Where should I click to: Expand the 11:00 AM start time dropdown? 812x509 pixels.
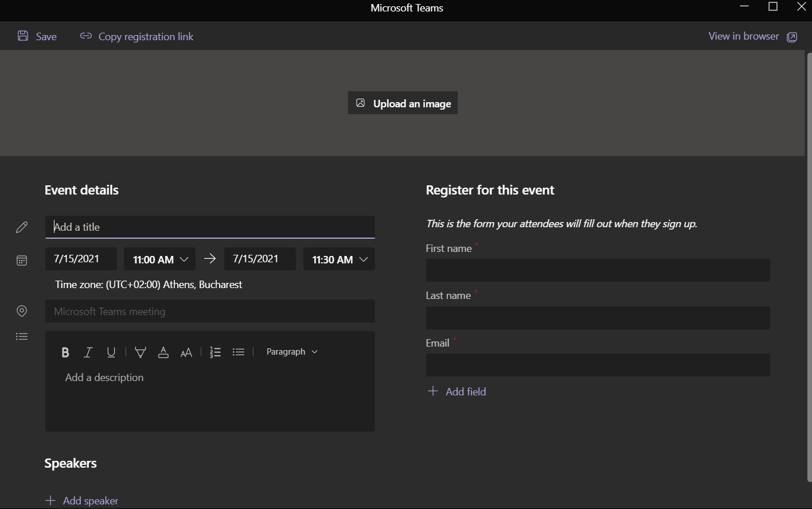click(x=159, y=259)
